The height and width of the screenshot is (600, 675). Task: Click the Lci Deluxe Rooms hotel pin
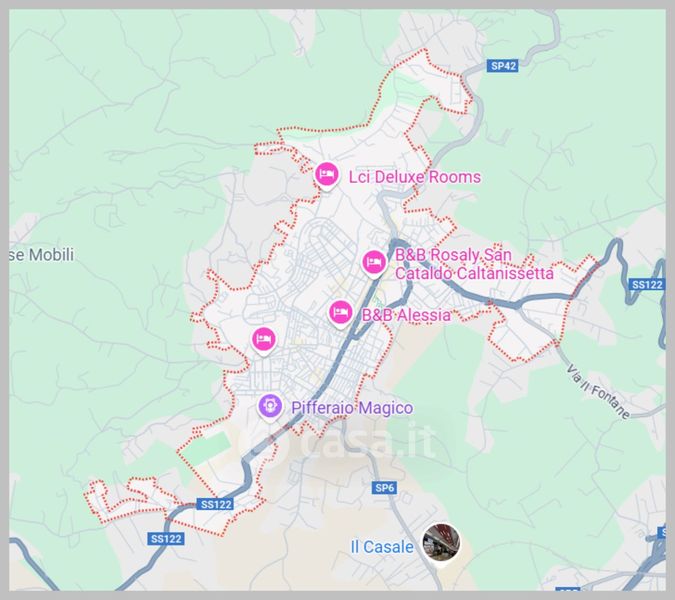327,176
